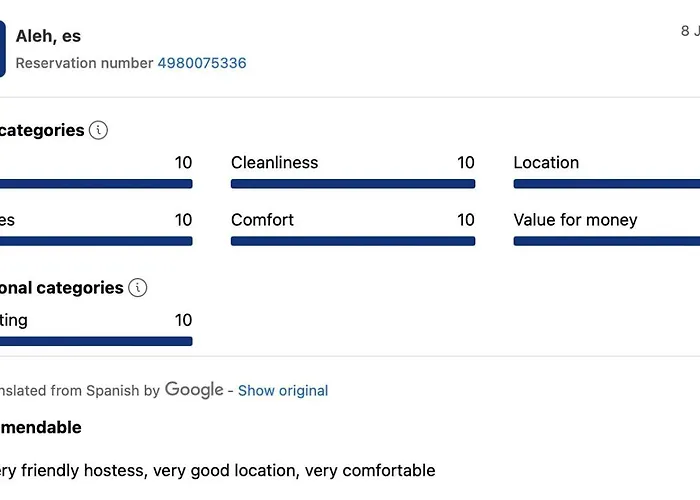700x500 pixels.
Task: Click the Location category label
Action: point(546,163)
